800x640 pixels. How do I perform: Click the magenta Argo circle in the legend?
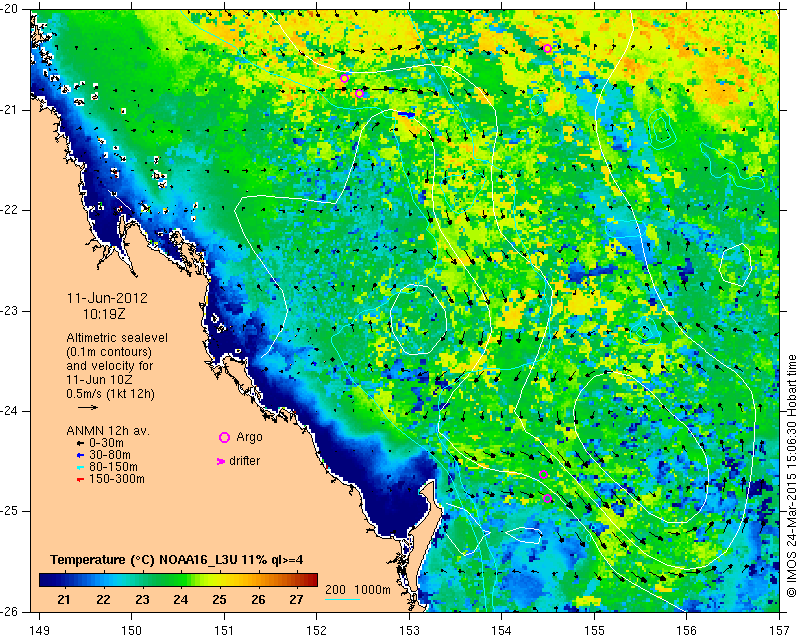click(224, 437)
